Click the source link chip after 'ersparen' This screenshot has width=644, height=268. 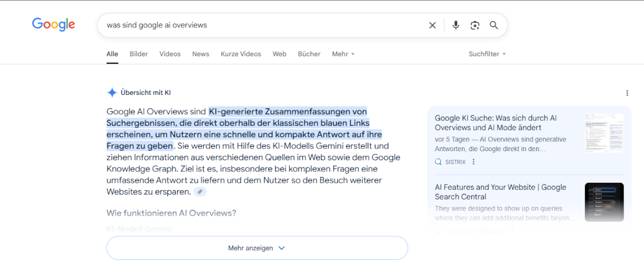(200, 192)
